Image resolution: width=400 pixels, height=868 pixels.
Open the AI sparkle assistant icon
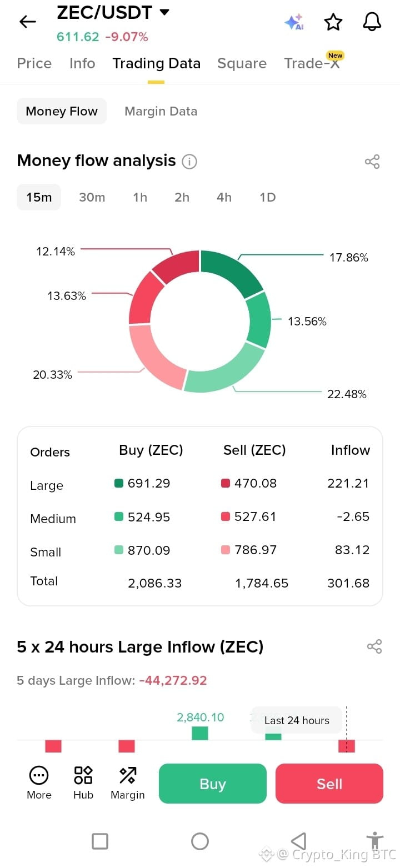294,22
